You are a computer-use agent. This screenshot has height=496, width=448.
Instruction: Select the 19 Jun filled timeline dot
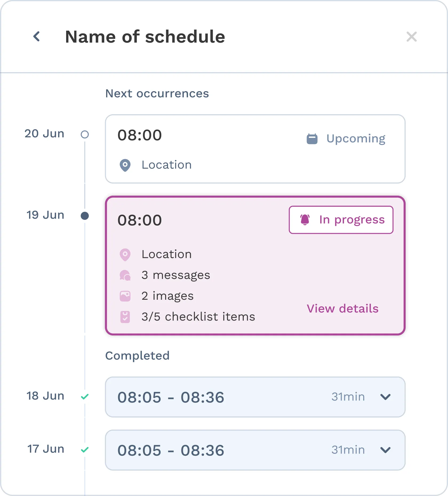[85, 216]
